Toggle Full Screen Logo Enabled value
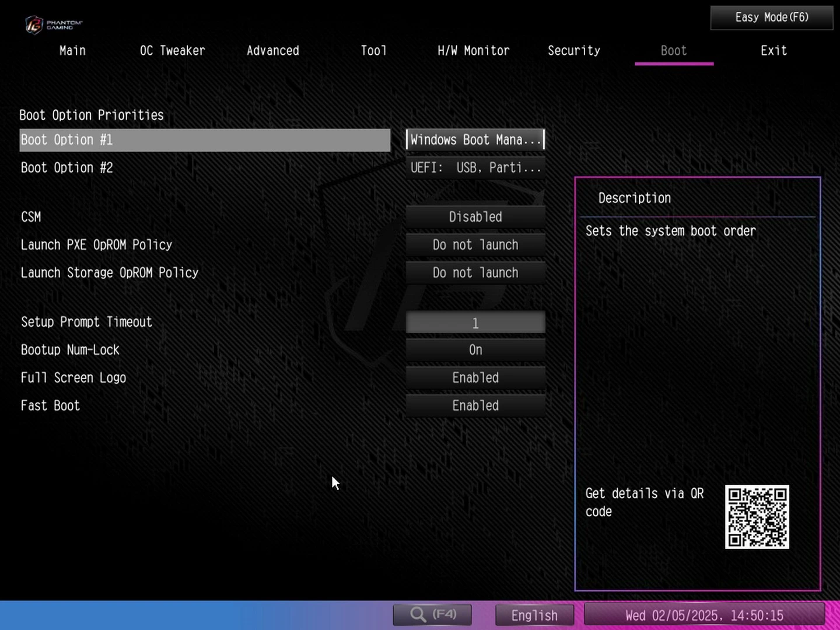This screenshot has height=630, width=840. [x=475, y=377]
